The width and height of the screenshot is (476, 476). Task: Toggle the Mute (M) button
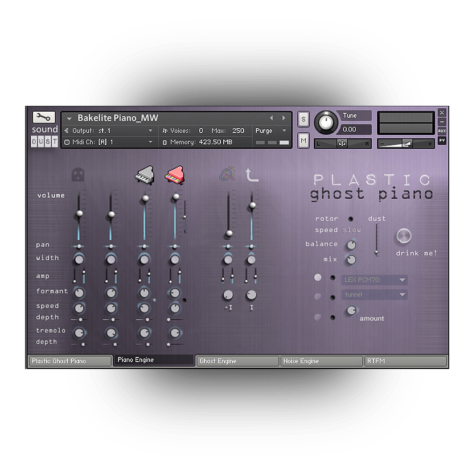coord(303,140)
